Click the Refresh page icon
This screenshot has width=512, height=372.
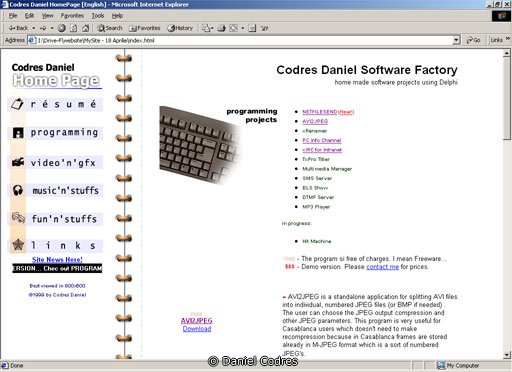(73, 28)
